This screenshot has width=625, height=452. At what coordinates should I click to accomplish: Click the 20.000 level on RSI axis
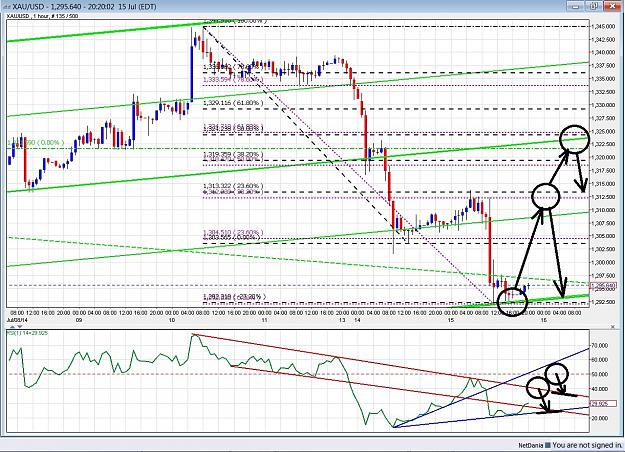click(599, 418)
